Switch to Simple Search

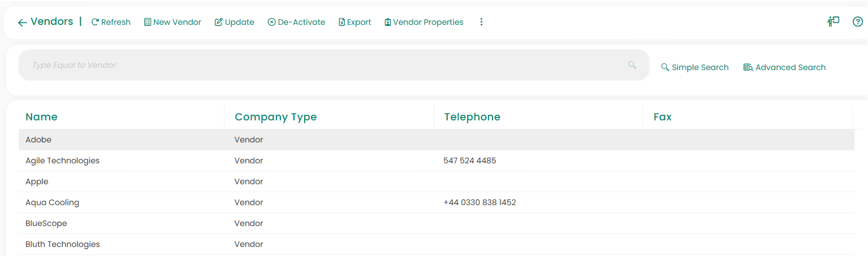[x=694, y=67]
